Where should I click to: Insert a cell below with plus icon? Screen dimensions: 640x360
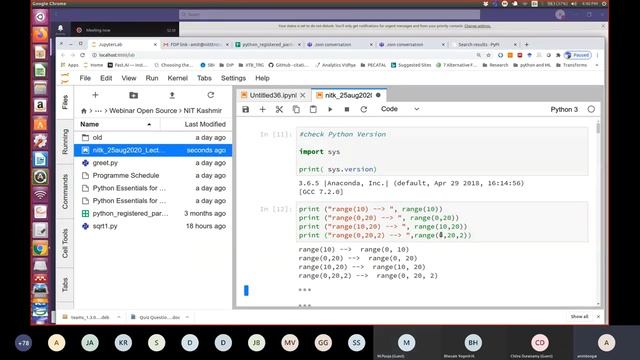[262, 109]
